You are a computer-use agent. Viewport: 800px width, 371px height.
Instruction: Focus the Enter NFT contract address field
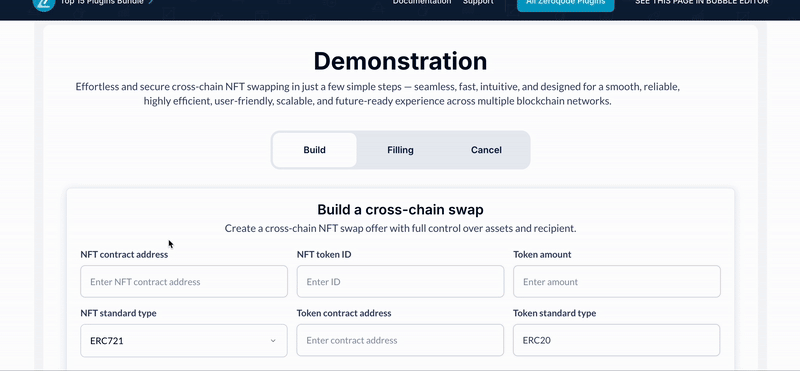pyautogui.click(x=184, y=282)
